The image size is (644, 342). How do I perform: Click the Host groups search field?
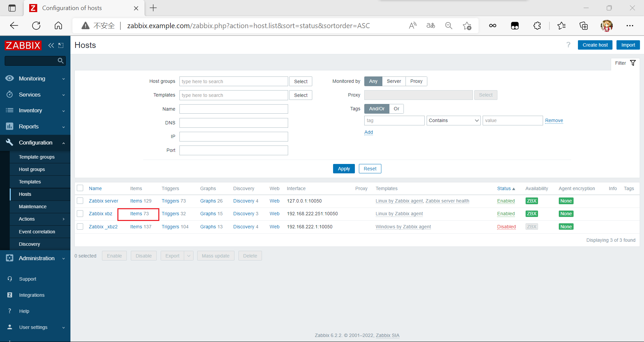(x=233, y=81)
